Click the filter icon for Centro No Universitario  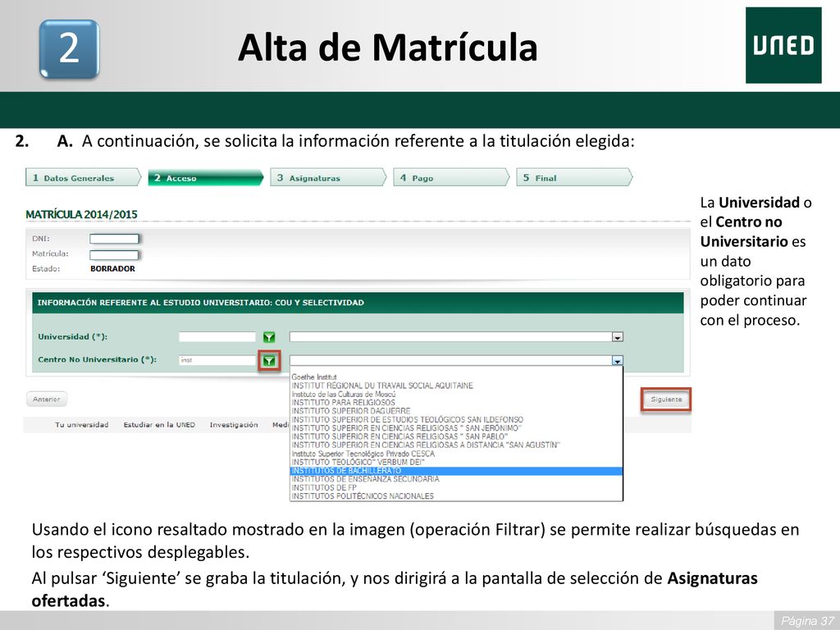[269, 361]
